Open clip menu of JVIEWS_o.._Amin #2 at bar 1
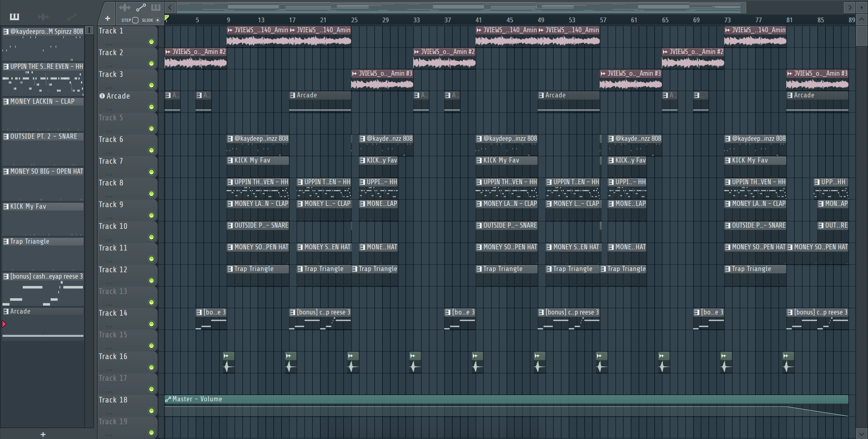The height and width of the screenshot is (439, 868). pos(168,52)
